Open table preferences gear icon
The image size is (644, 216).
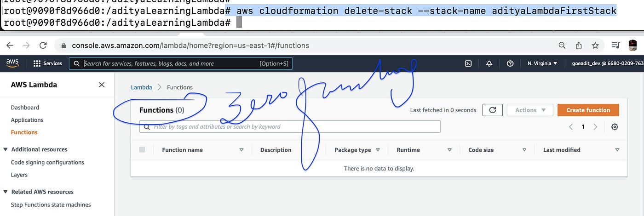tap(615, 127)
